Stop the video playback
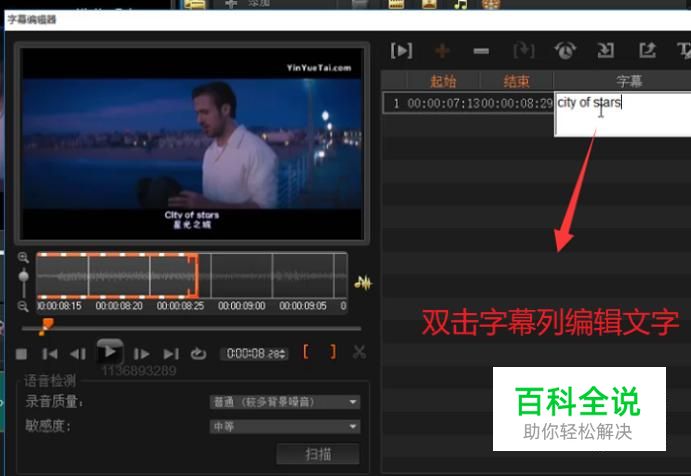Viewport: 691px width, 476px height. 21,354
